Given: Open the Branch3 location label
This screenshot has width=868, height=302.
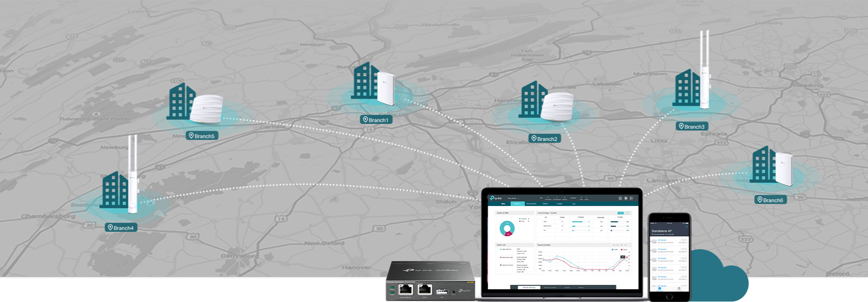Looking at the screenshot, I should point(692,126).
